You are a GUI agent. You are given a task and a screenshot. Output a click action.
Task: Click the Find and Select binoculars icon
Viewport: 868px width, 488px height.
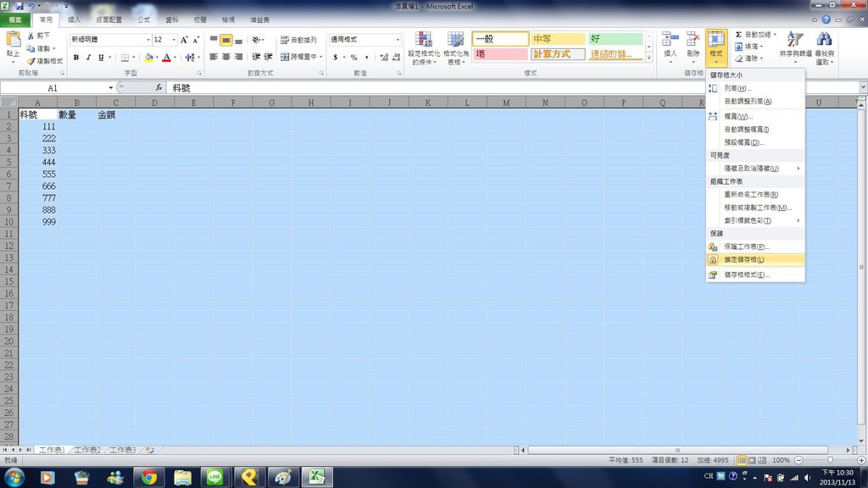(824, 39)
